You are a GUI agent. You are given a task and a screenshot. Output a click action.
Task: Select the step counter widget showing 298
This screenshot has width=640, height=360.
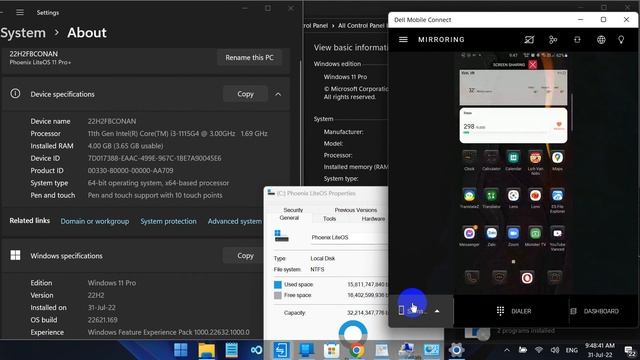(513, 125)
